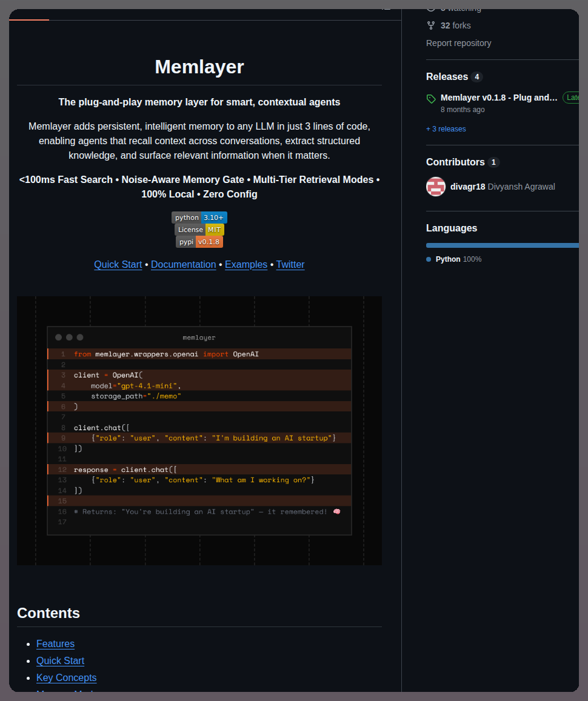Click the Languages heading
Viewport: 588px width, 701px height.
click(x=452, y=228)
